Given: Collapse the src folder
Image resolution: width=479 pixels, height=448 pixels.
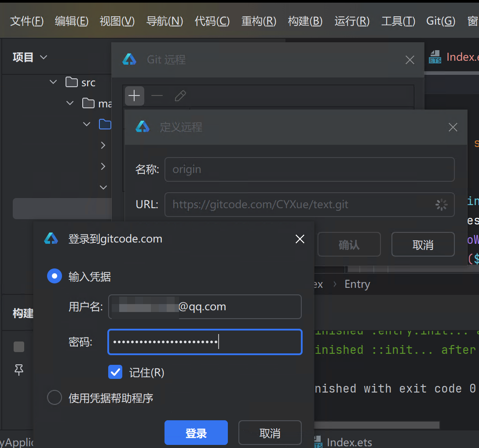Looking at the screenshot, I should [53, 82].
